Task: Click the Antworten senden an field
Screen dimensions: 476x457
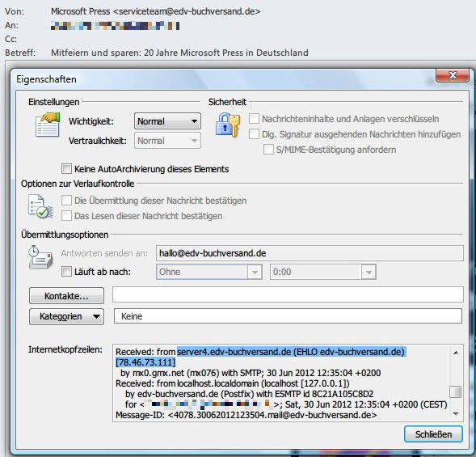Action: (x=310, y=253)
